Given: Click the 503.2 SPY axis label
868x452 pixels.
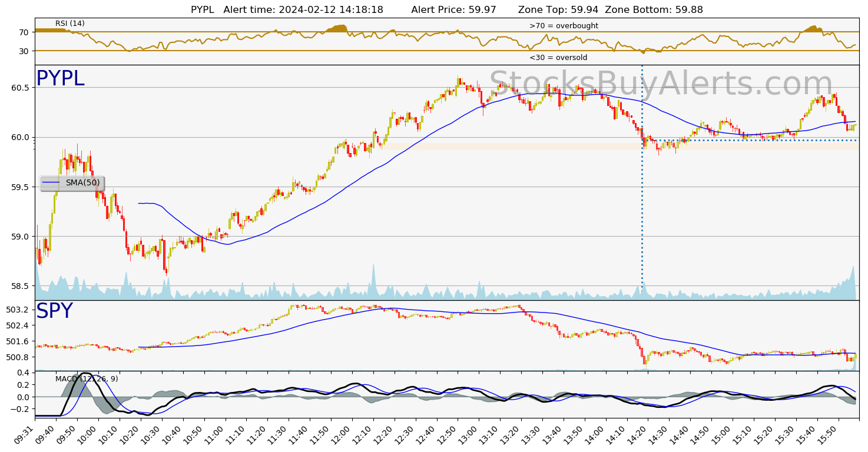Looking at the screenshot, I should (x=16, y=310).
